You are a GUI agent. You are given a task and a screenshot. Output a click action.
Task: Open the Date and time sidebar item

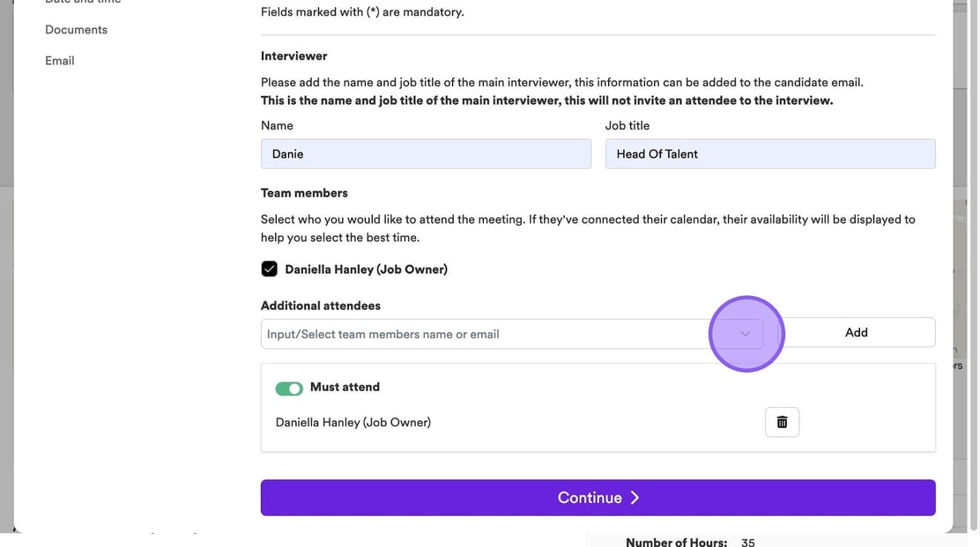(x=83, y=3)
